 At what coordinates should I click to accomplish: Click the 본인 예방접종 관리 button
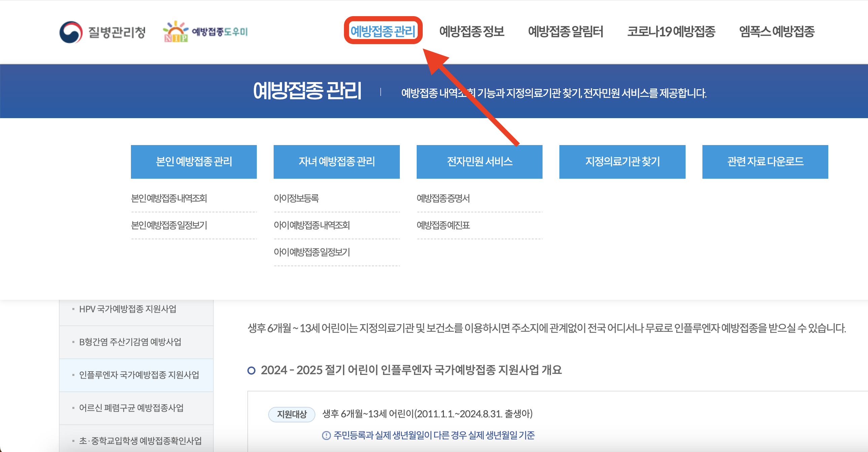click(x=194, y=162)
